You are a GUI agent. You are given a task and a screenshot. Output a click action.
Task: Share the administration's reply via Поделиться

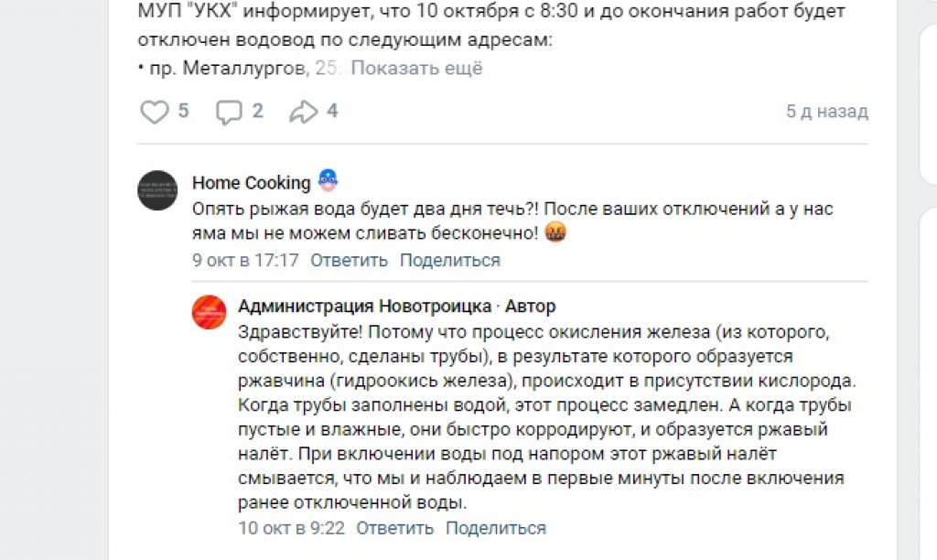[495, 528]
